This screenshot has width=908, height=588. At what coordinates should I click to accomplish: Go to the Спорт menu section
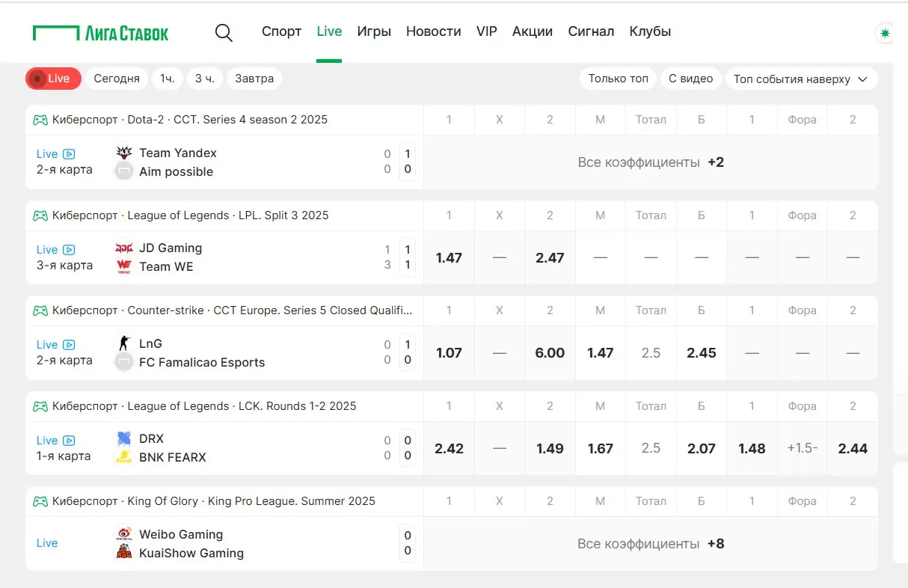point(281,31)
